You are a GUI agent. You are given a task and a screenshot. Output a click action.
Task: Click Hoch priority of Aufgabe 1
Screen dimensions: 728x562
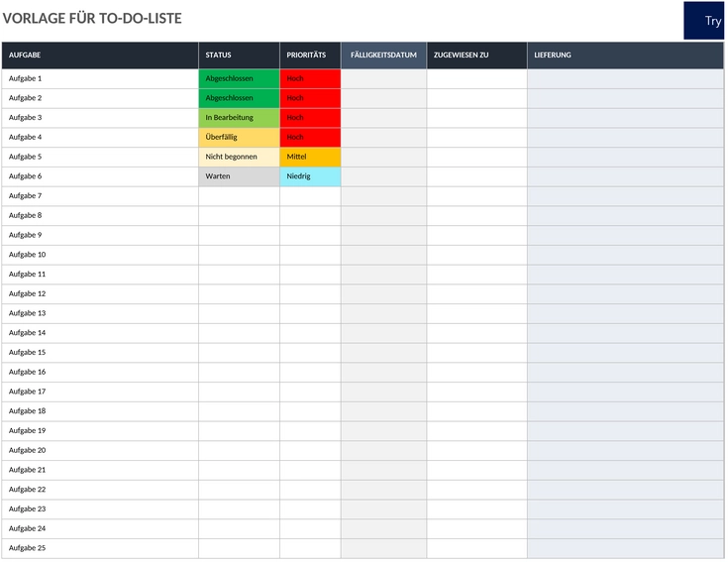click(x=311, y=79)
